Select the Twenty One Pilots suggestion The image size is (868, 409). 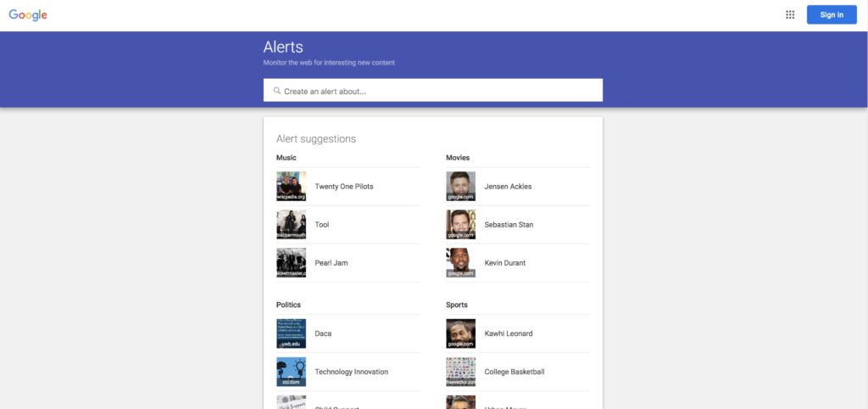coord(348,187)
